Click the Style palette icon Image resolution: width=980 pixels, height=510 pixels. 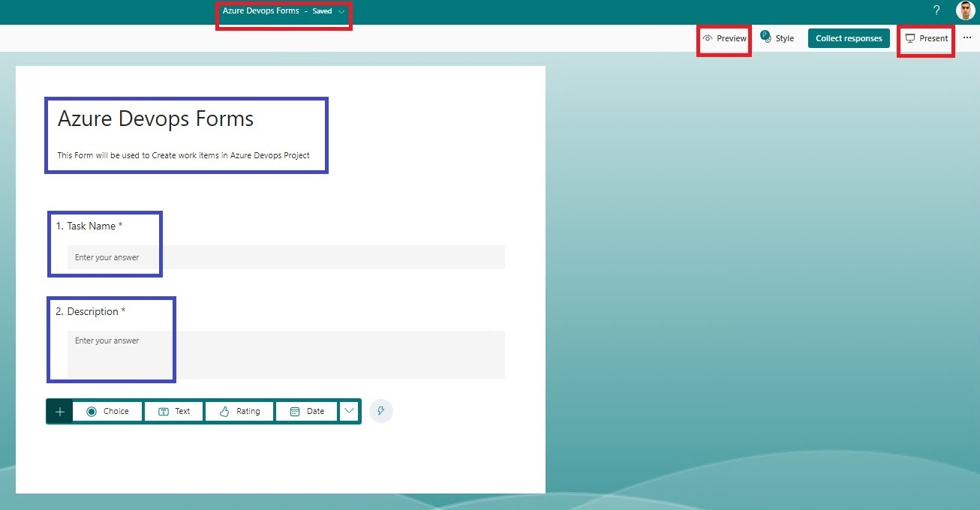pos(765,37)
